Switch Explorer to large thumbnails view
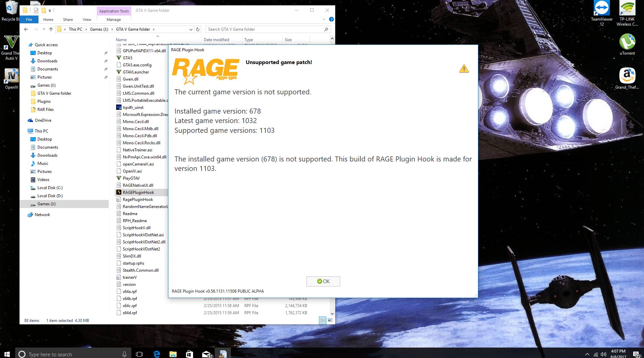The width and height of the screenshot is (644, 358). (330, 320)
